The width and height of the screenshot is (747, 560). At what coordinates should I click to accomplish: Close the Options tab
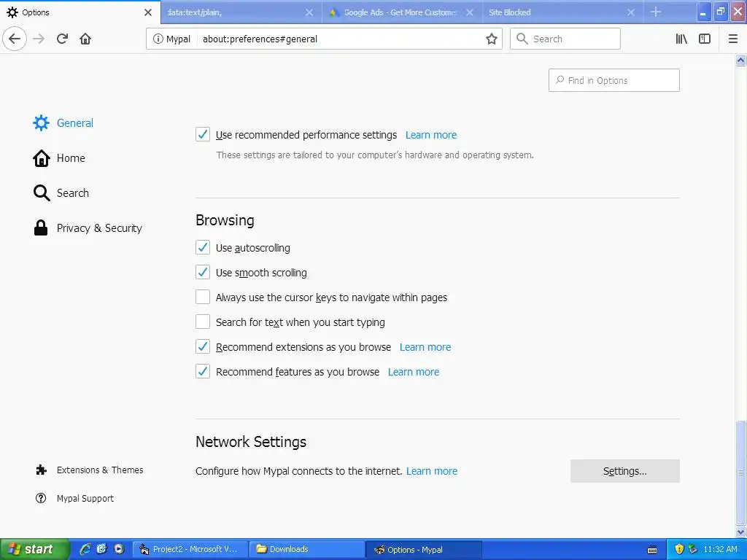[x=148, y=12]
